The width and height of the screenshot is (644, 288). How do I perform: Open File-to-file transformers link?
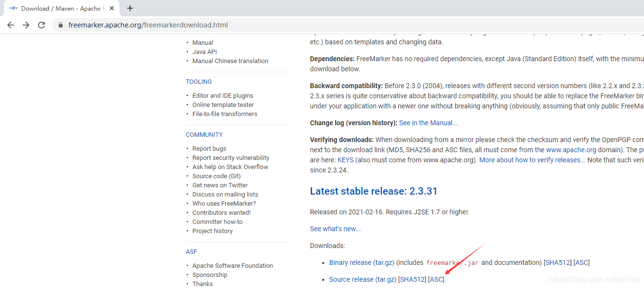point(225,114)
